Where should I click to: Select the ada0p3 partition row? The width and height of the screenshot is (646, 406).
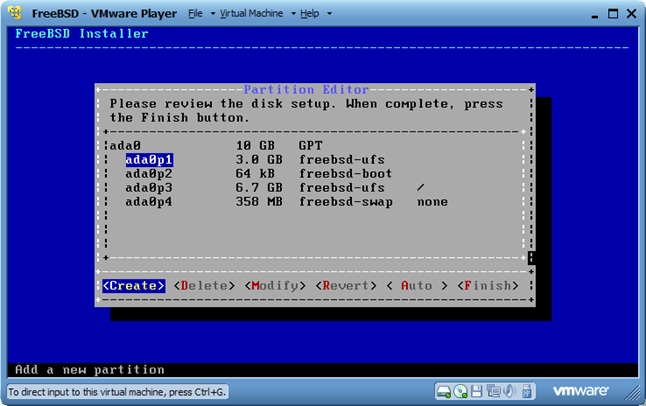[314, 188]
